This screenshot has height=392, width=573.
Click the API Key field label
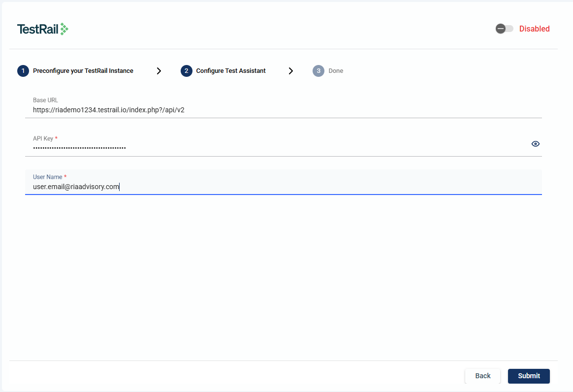pyautogui.click(x=43, y=138)
